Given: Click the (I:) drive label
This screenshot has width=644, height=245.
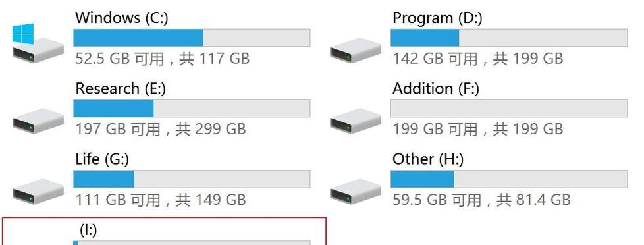Looking at the screenshot, I should [x=88, y=231].
